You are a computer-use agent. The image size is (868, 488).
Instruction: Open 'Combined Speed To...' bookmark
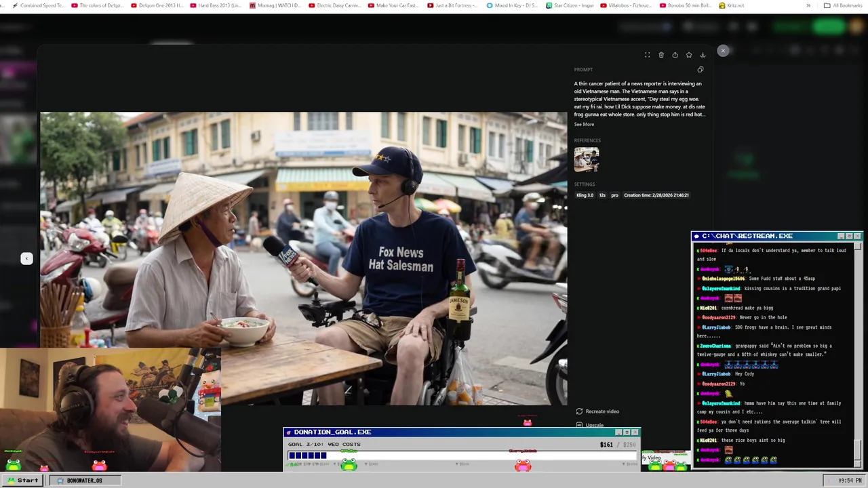pyautogui.click(x=37, y=5)
